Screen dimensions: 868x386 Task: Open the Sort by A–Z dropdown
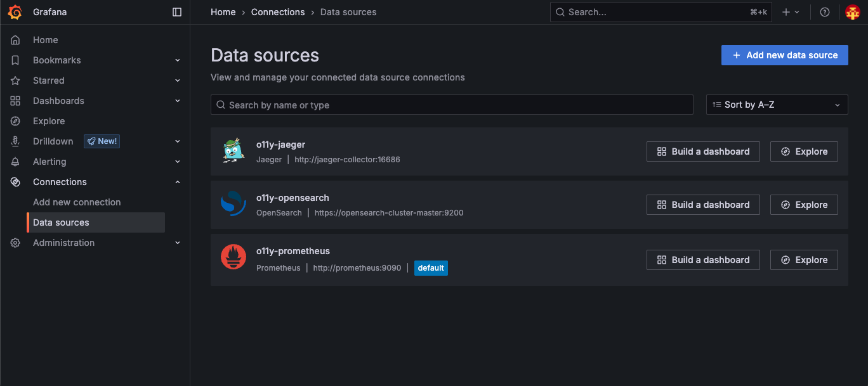(x=777, y=105)
